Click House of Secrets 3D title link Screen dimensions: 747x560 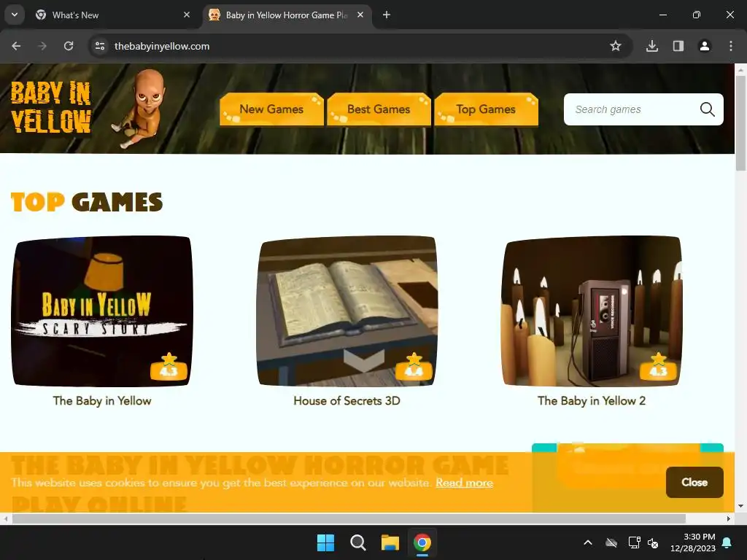(x=347, y=401)
